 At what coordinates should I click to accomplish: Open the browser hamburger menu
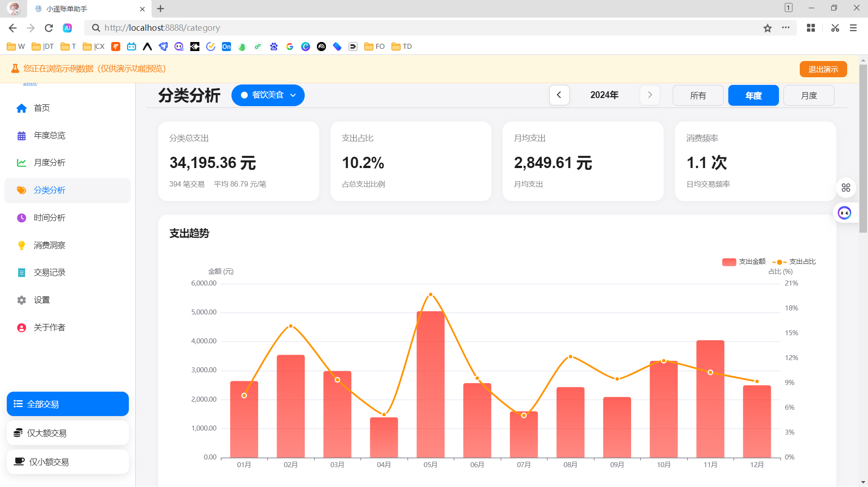pyautogui.click(x=853, y=28)
